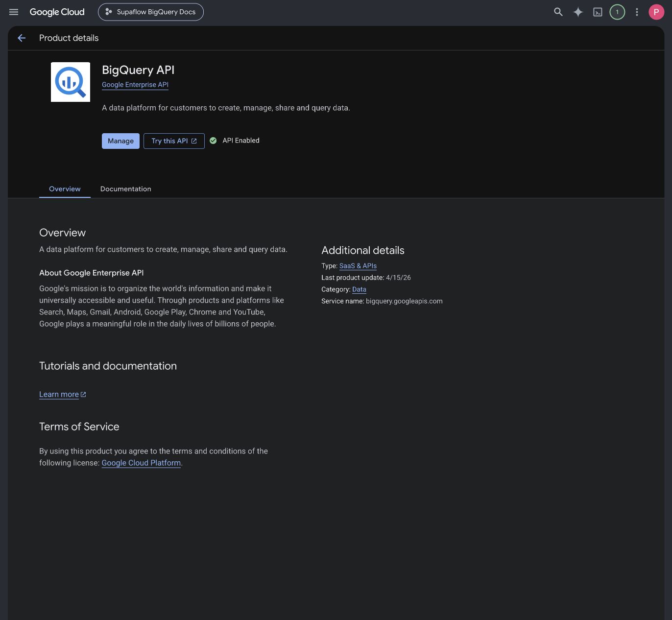This screenshot has width=672, height=620.
Task: Click the Manage button
Action: [x=120, y=141]
